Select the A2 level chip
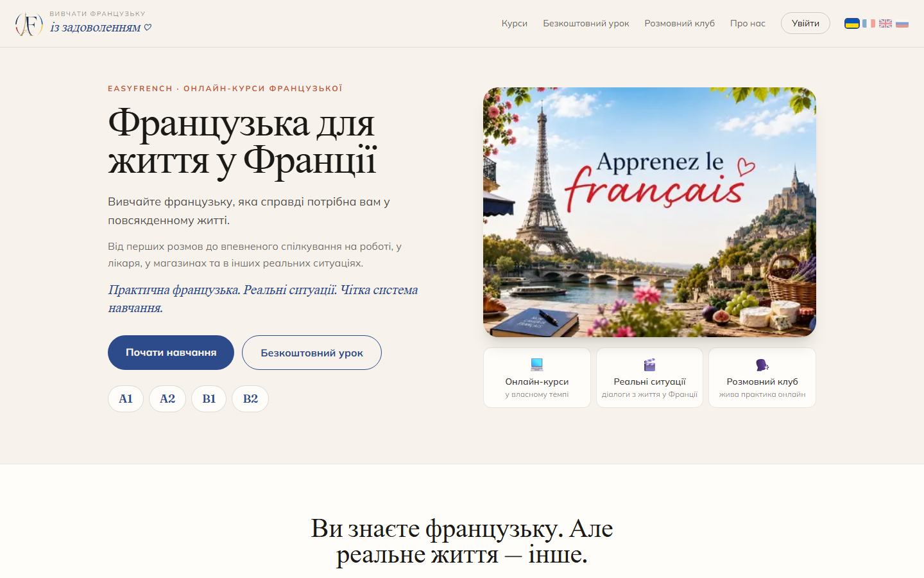The image size is (924, 578). [x=167, y=399]
